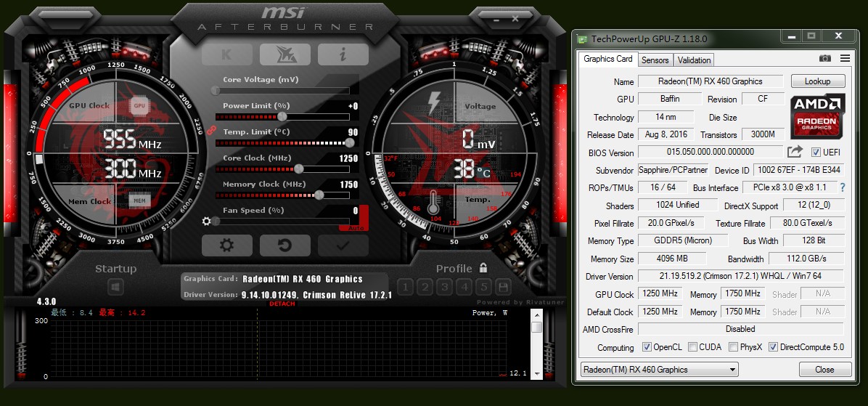868x406 pixels.
Task: Click the Power Limit slider handle
Action: [282, 116]
